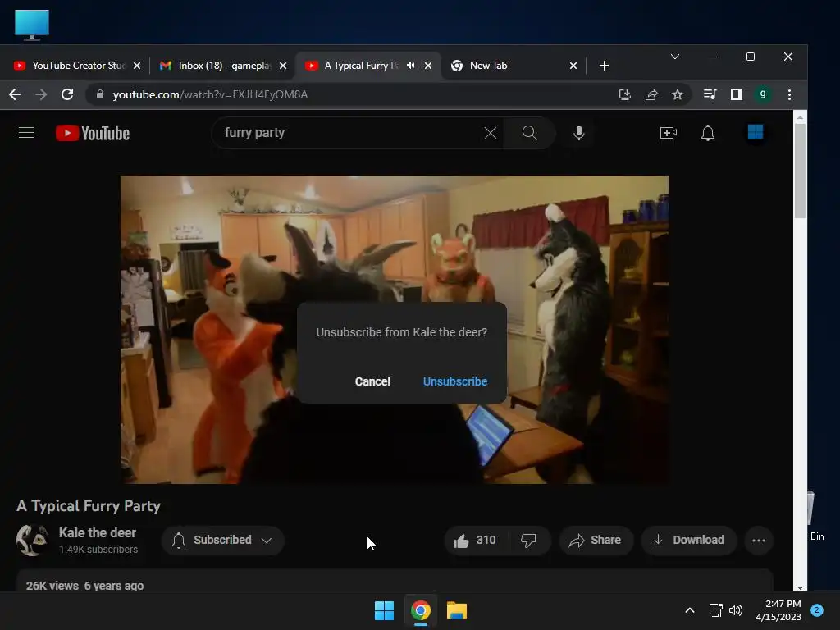The width and height of the screenshot is (840, 630).
Task: Open Chrome three-dot menu
Action: [x=789, y=95]
